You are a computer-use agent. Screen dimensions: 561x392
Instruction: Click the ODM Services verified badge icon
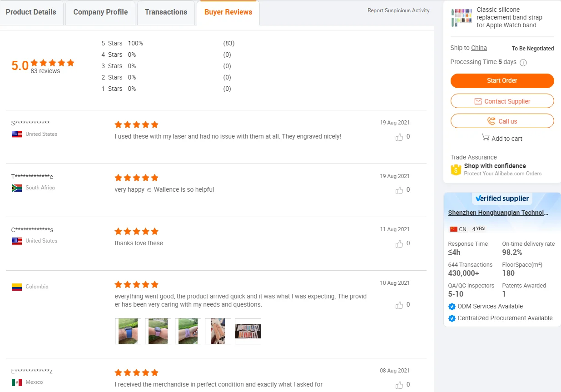(x=452, y=307)
